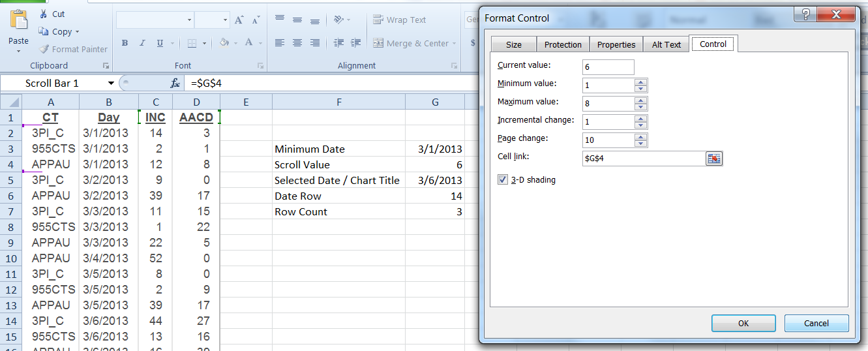Toggle Wrap Text option
The width and height of the screenshot is (868, 351).
(x=399, y=20)
